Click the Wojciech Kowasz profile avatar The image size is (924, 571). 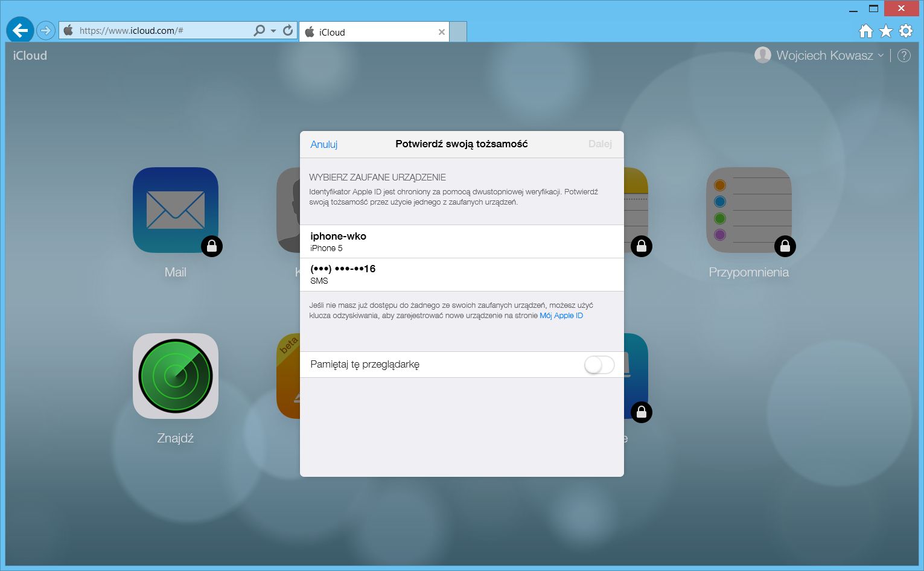click(763, 55)
